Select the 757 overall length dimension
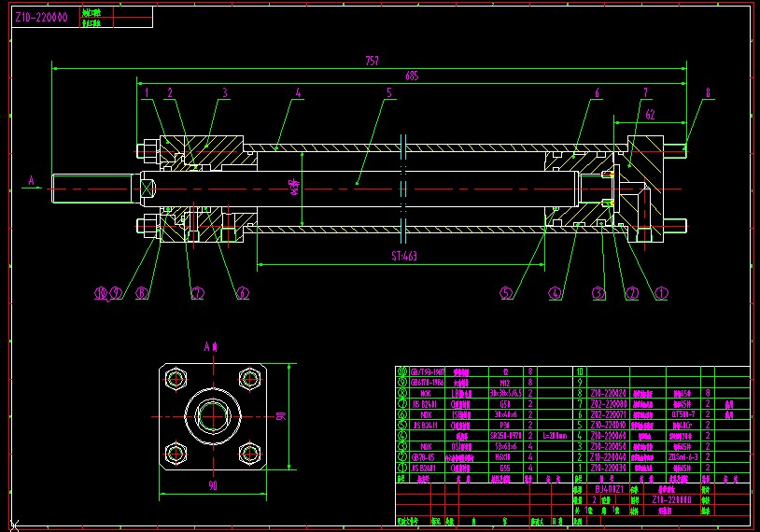This screenshot has height=532, width=760. tap(372, 61)
